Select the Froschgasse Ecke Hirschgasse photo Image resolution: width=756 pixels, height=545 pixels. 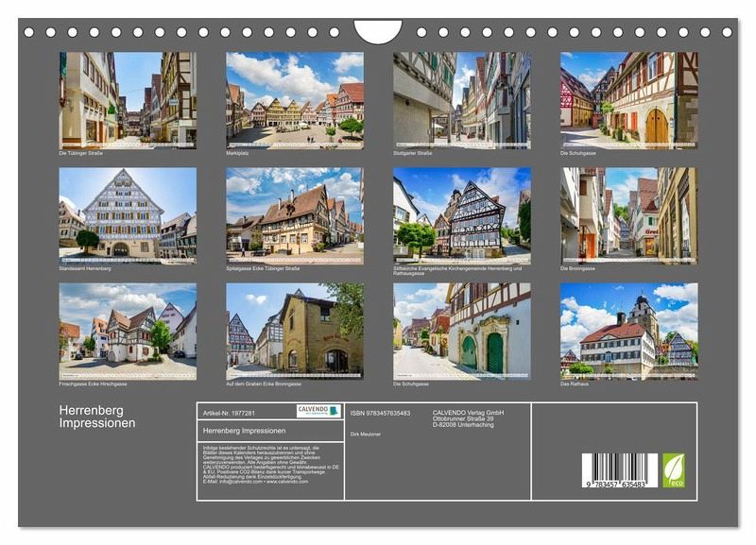click(128, 330)
